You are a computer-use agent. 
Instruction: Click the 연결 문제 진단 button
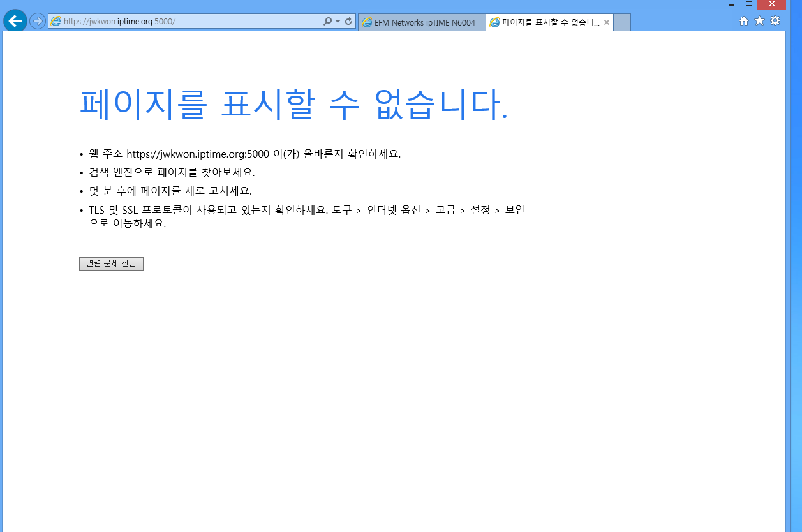111,264
